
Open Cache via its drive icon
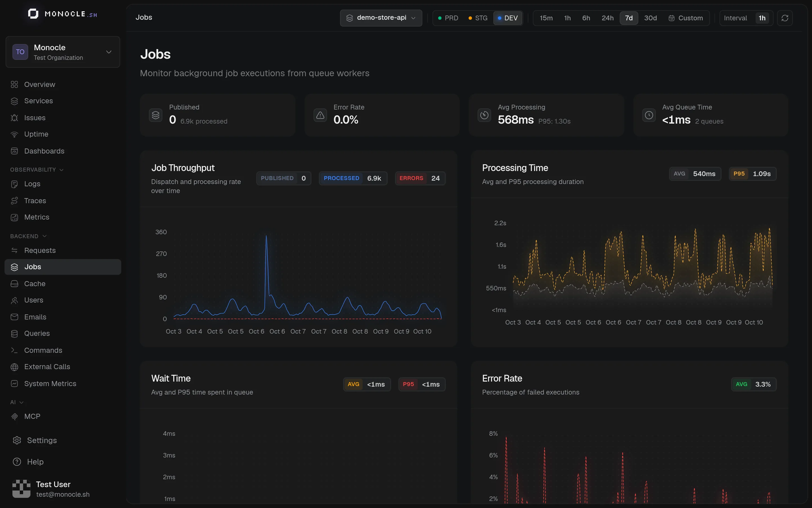(14, 284)
